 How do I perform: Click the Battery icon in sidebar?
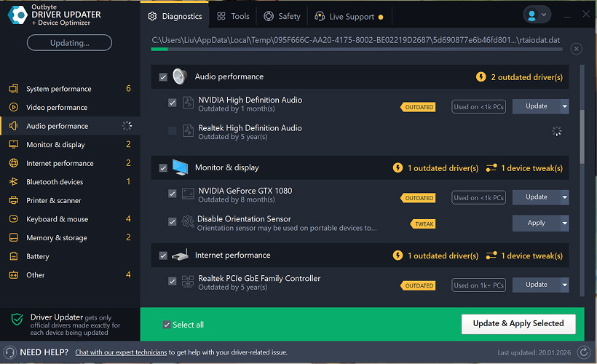(x=13, y=256)
